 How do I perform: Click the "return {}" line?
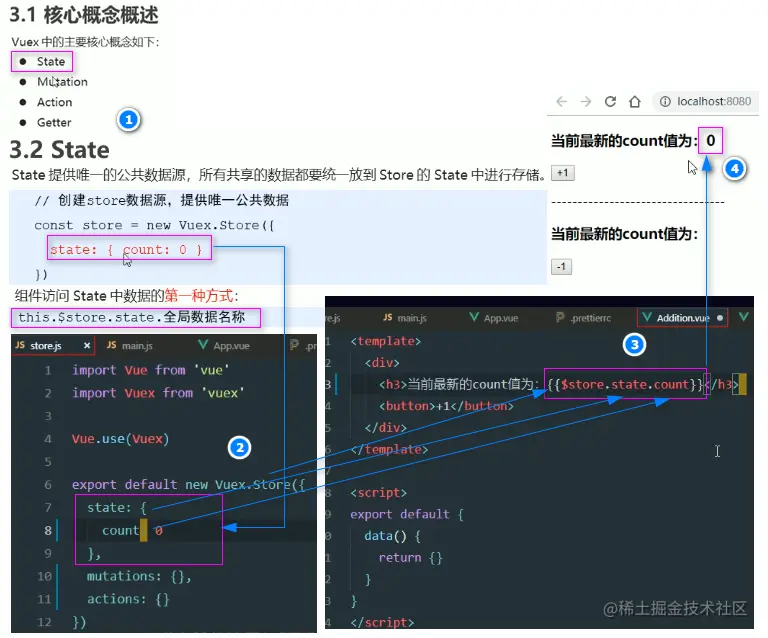410,558
